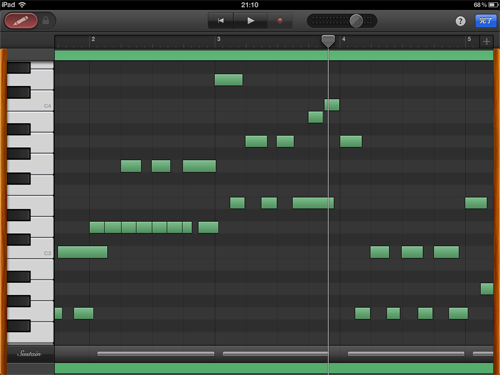Click the playhead marker on the ruler

pyautogui.click(x=328, y=41)
